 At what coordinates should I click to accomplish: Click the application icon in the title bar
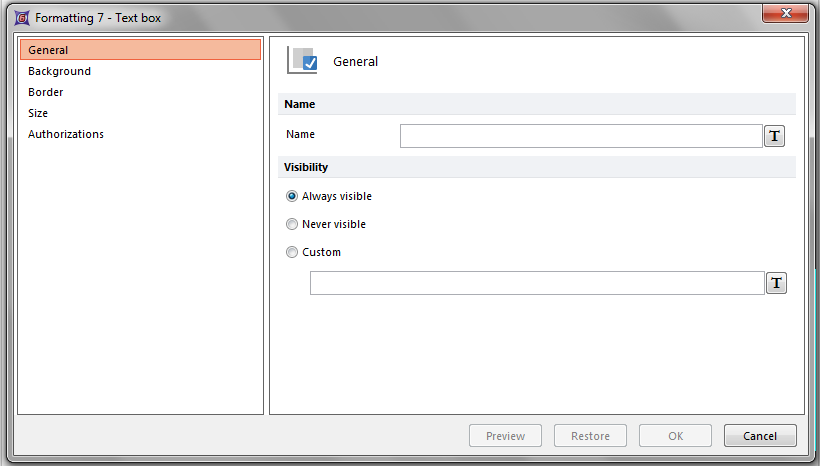pos(21,18)
